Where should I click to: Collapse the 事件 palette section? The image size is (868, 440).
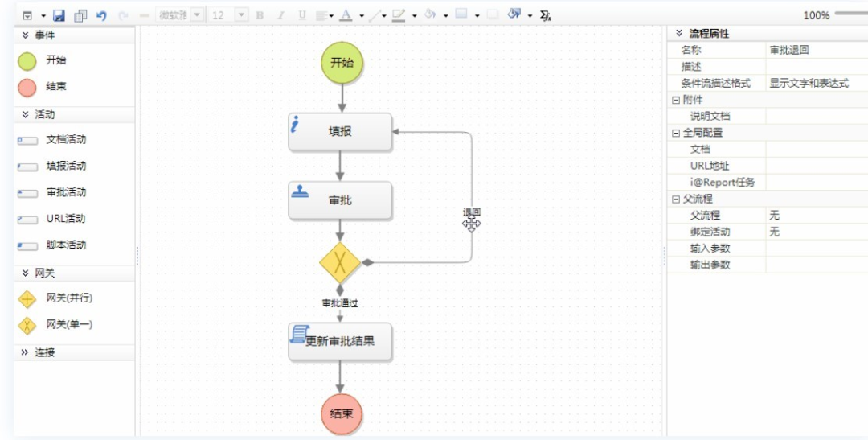[x=25, y=35]
